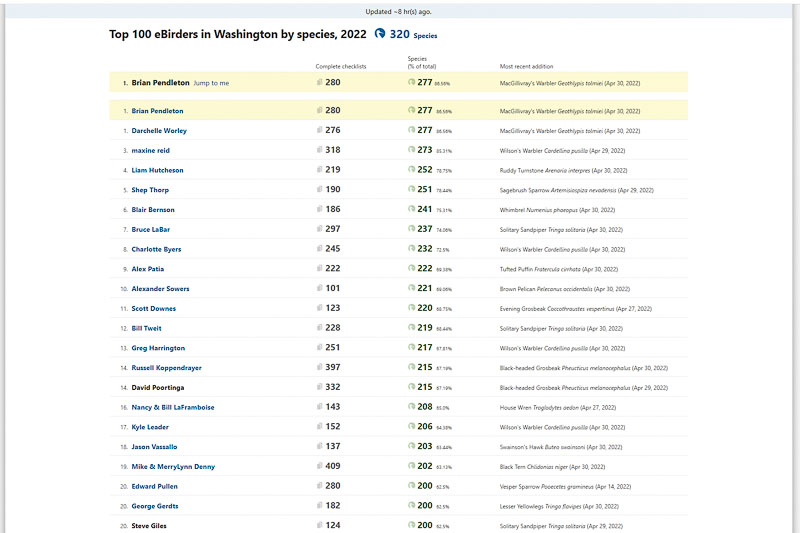Open Scott Downes' profile
This screenshot has height=533, width=800.
click(x=154, y=309)
